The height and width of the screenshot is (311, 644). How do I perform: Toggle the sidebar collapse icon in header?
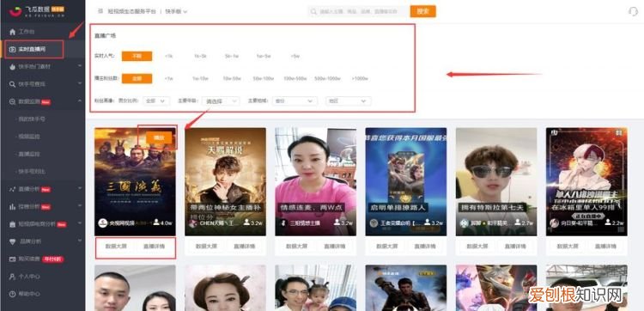100,11
